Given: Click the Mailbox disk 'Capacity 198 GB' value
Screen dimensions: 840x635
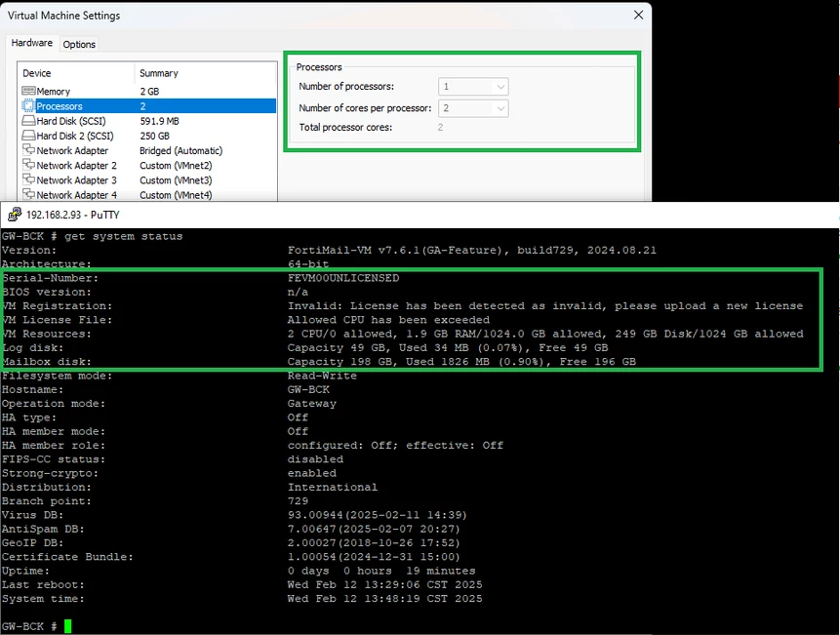Looking at the screenshot, I should click(x=461, y=362).
